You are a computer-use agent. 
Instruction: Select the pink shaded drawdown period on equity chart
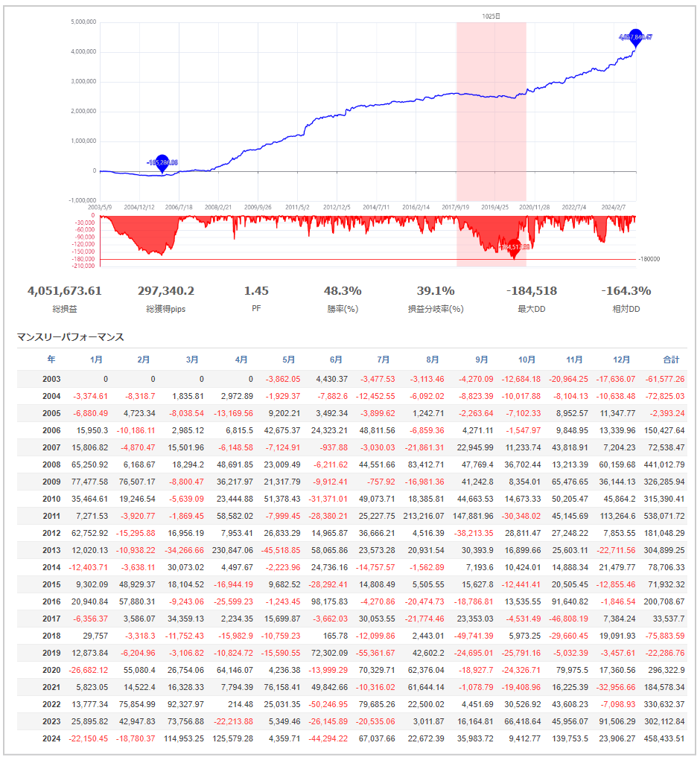[491, 112]
